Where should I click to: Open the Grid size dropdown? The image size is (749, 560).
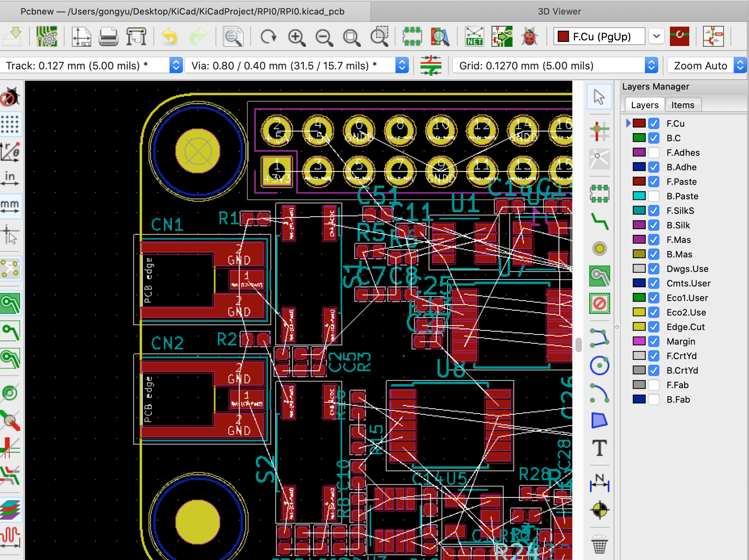coord(651,65)
